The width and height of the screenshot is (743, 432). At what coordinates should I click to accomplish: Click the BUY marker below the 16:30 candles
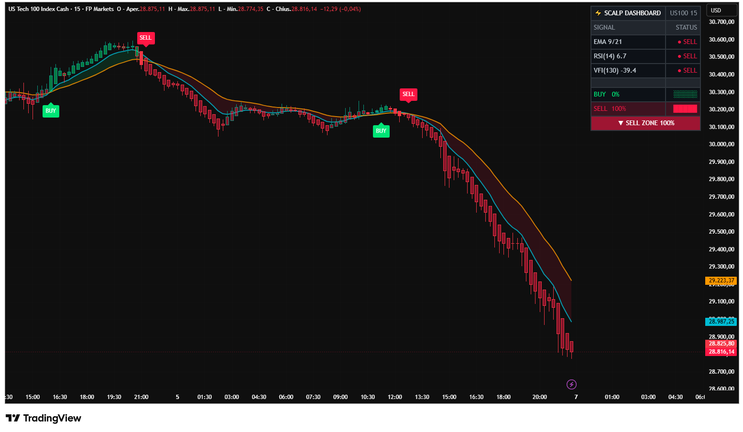coord(51,110)
